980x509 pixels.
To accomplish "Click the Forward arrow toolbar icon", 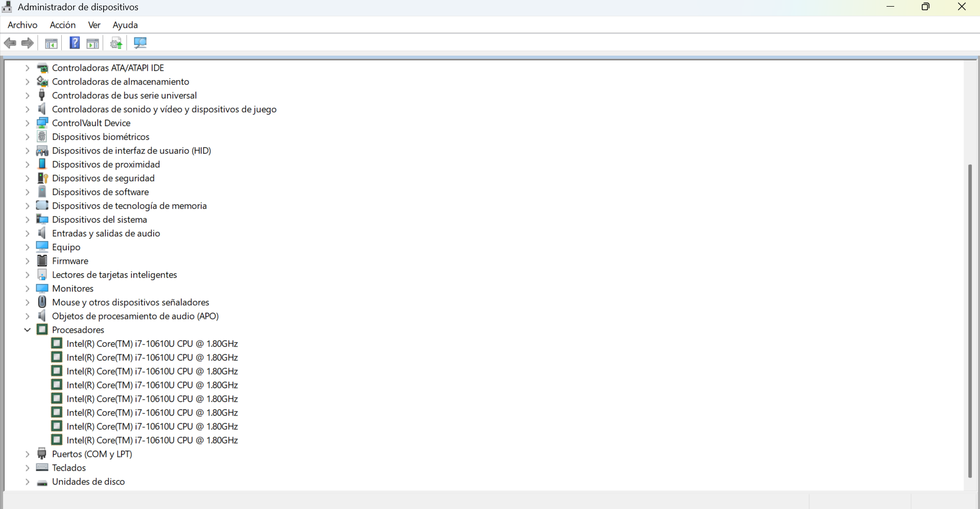I will [28, 43].
